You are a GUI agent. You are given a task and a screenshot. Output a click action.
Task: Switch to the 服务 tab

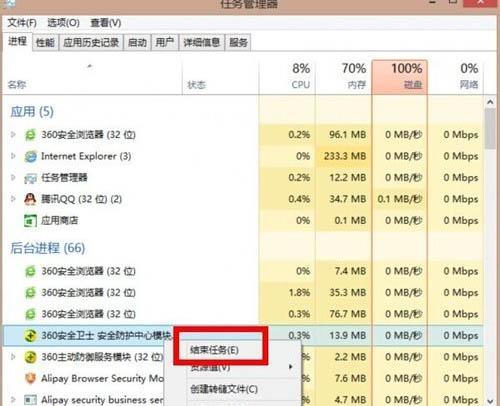point(238,42)
